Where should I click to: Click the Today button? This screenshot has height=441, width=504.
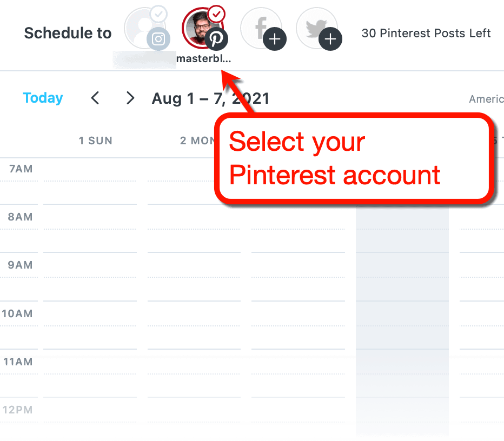[43, 98]
